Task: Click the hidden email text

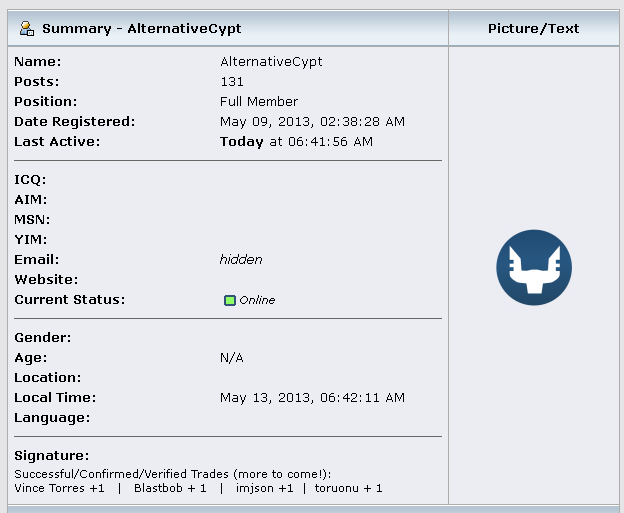Action: [241, 259]
